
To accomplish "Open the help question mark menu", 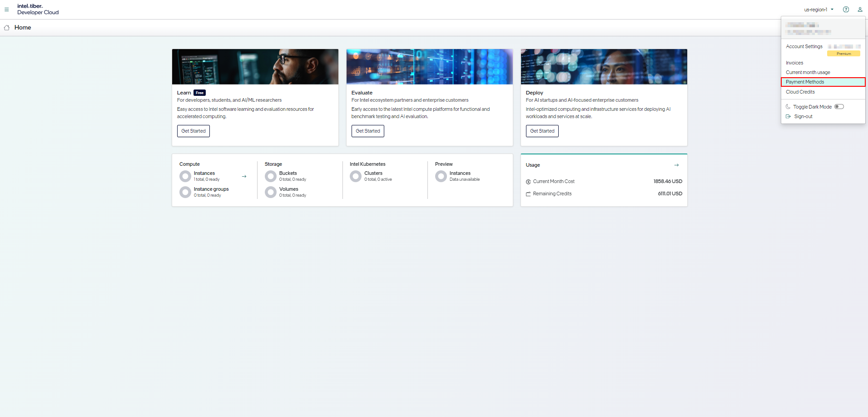I will click(846, 9).
